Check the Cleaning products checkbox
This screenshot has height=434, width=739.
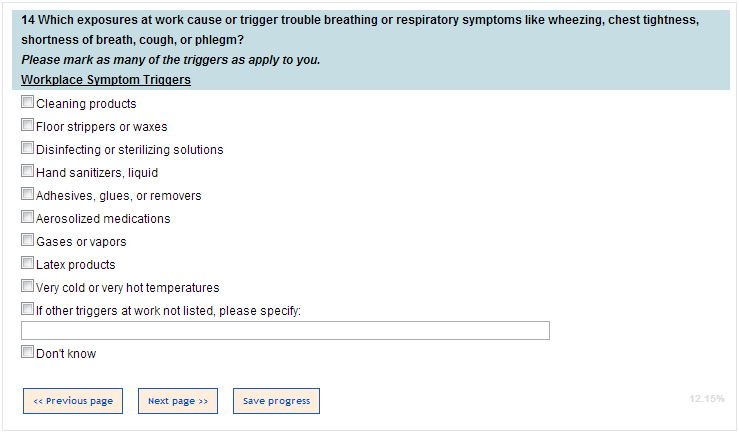coord(27,103)
